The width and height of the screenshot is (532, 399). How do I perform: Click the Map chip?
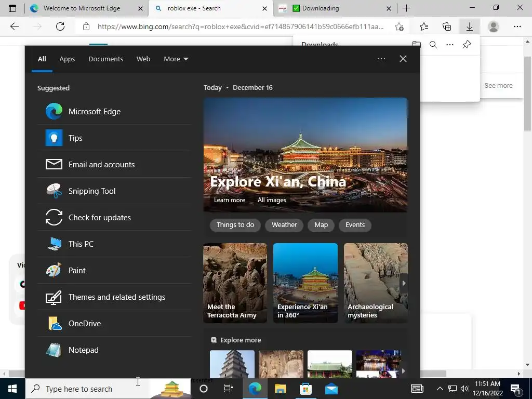click(321, 225)
